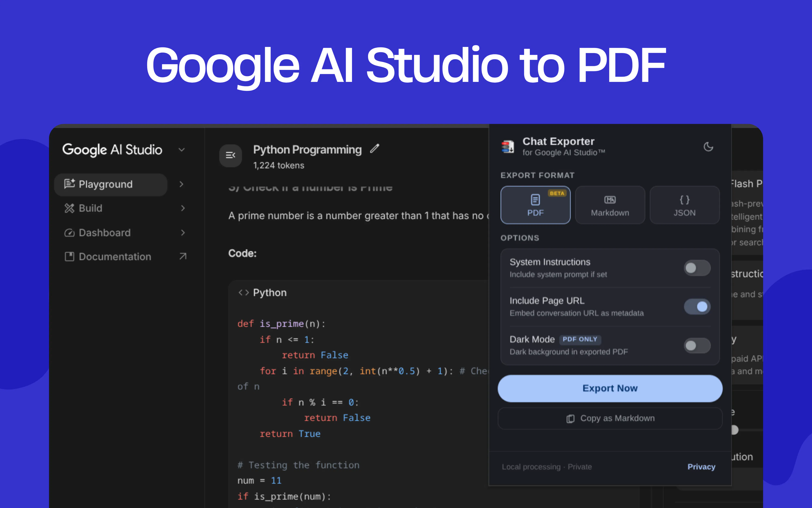Toggle the dark theme moon icon
812x508 pixels.
[708, 147]
